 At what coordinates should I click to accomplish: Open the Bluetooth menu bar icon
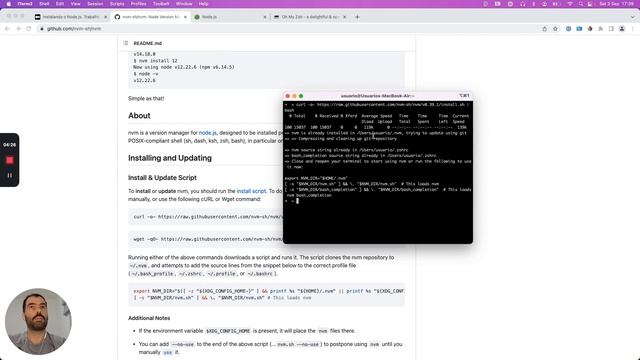[533, 4]
